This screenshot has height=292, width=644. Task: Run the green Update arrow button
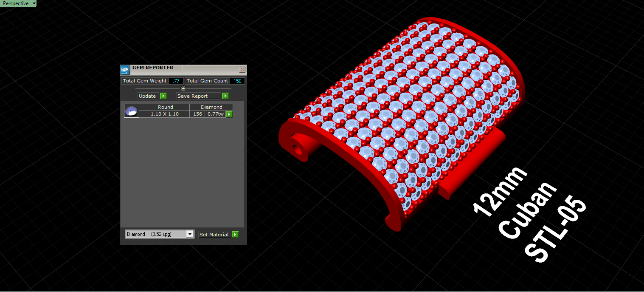163,96
